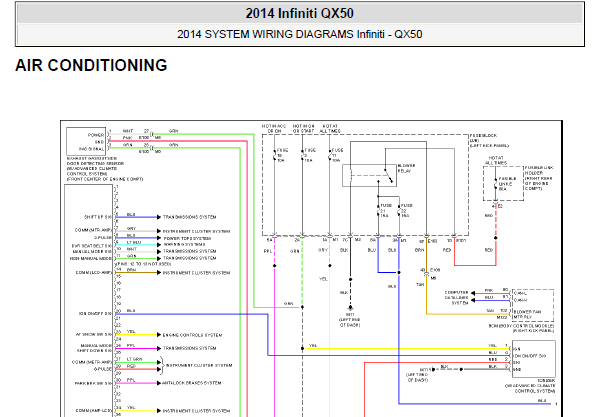Click the 'POWER TOPS SYSTEM' destination label

point(187,238)
